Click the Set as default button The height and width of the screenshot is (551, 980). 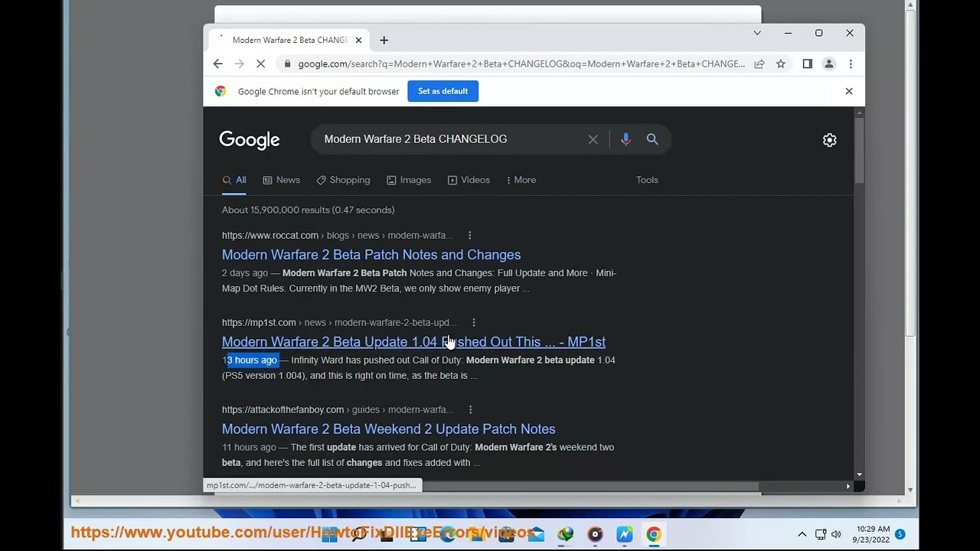[x=443, y=91]
